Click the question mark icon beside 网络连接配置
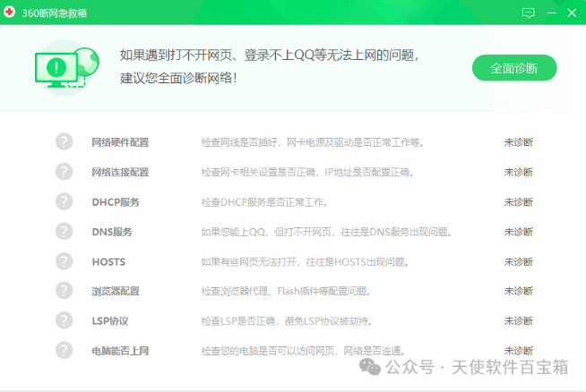 pyautogui.click(x=64, y=172)
